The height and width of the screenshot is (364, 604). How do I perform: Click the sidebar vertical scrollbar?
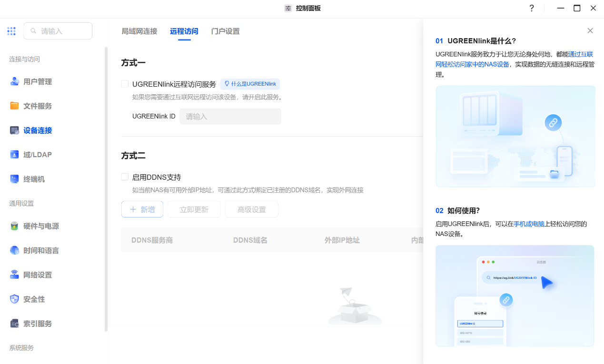[106, 189]
